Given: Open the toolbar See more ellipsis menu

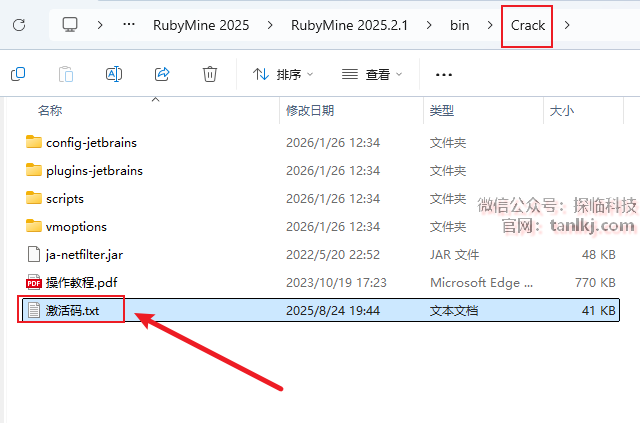Looking at the screenshot, I should point(444,75).
